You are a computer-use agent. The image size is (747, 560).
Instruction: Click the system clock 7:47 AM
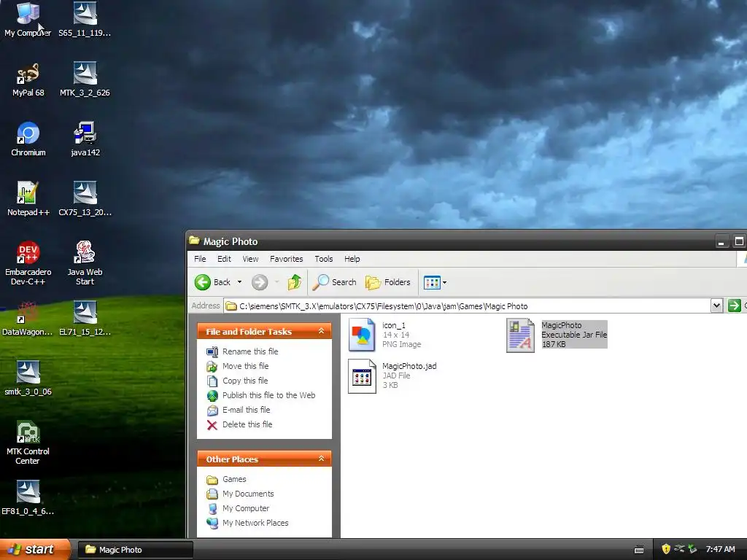(x=720, y=550)
